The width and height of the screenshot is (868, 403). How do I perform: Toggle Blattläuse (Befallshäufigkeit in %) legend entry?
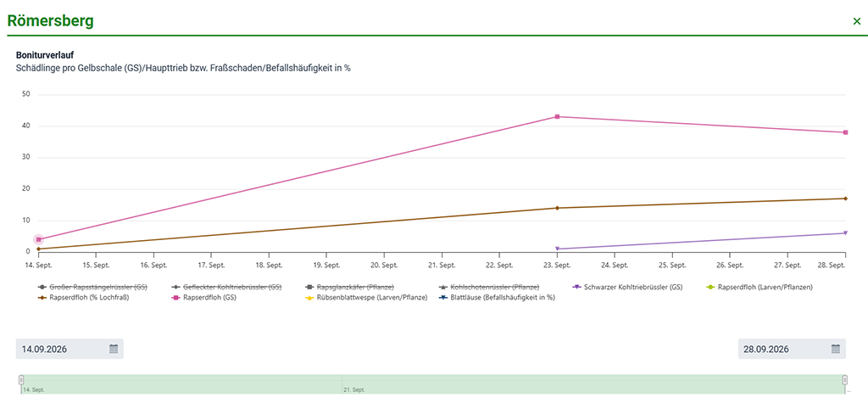pyautogui.click(x=497, y=297)
